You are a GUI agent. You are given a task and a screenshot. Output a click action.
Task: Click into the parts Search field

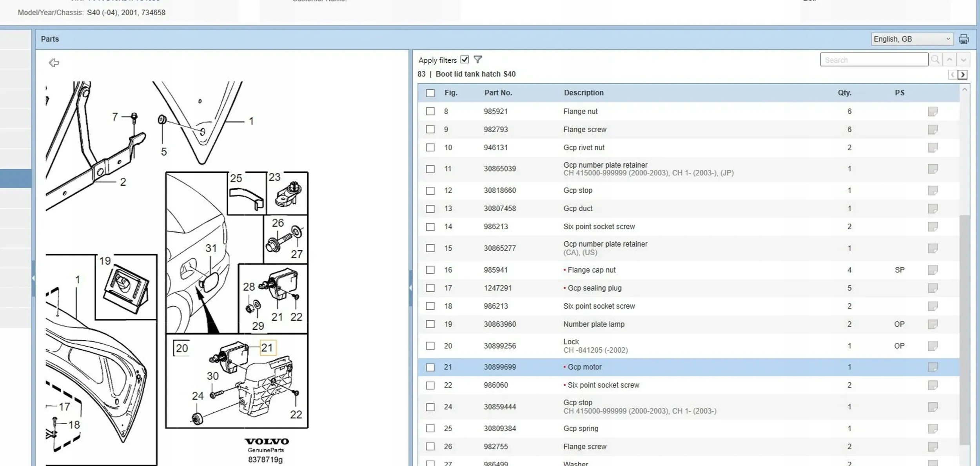[873, 60]
